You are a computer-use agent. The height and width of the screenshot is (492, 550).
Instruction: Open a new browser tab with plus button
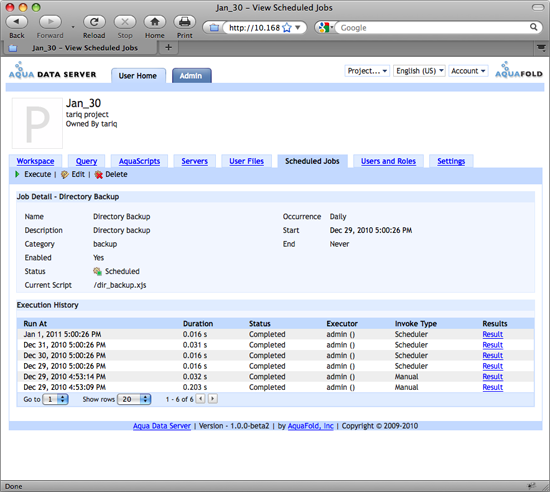point(168,47)
